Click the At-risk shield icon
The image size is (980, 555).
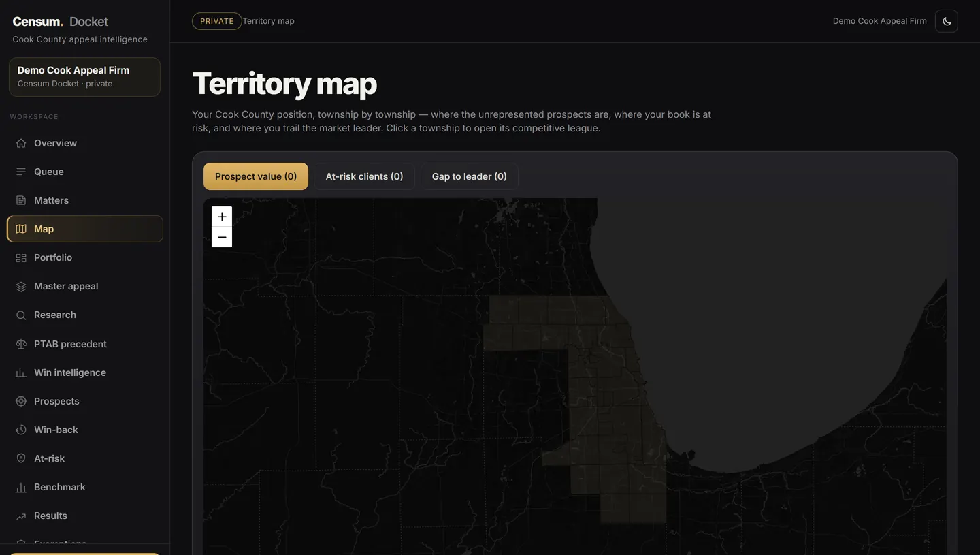click(21, 458)
